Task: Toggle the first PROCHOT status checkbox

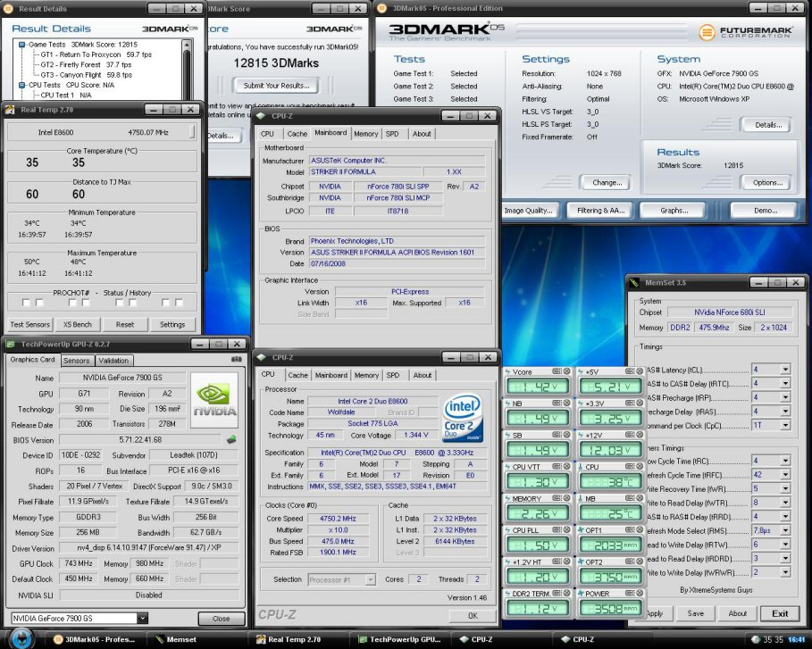Action: point(26,303)
